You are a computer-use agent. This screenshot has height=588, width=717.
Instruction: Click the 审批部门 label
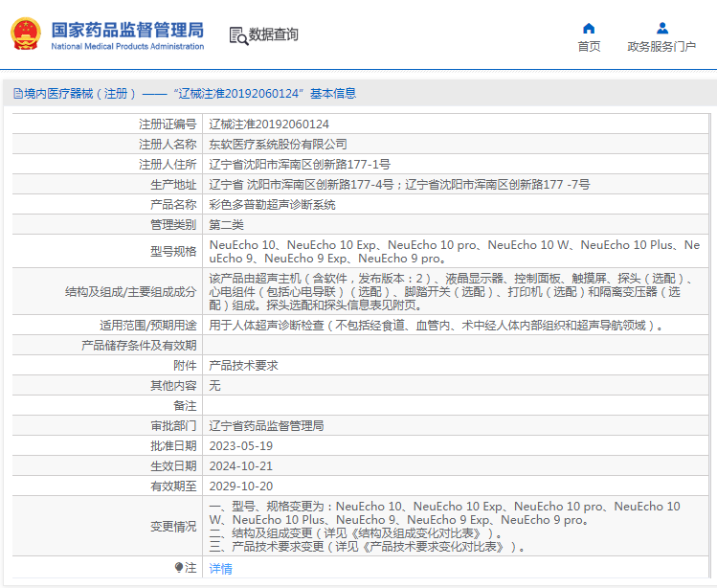point(173,426)
